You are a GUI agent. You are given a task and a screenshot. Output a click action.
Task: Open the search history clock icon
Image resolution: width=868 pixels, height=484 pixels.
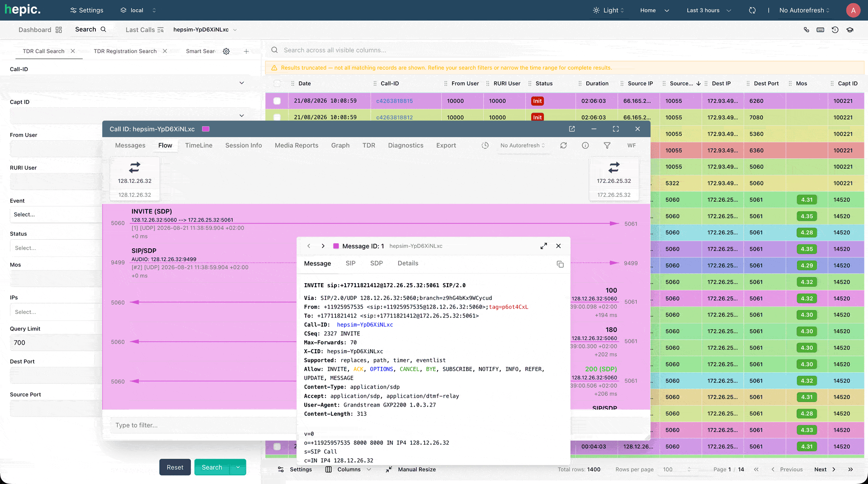click(835, 30)
